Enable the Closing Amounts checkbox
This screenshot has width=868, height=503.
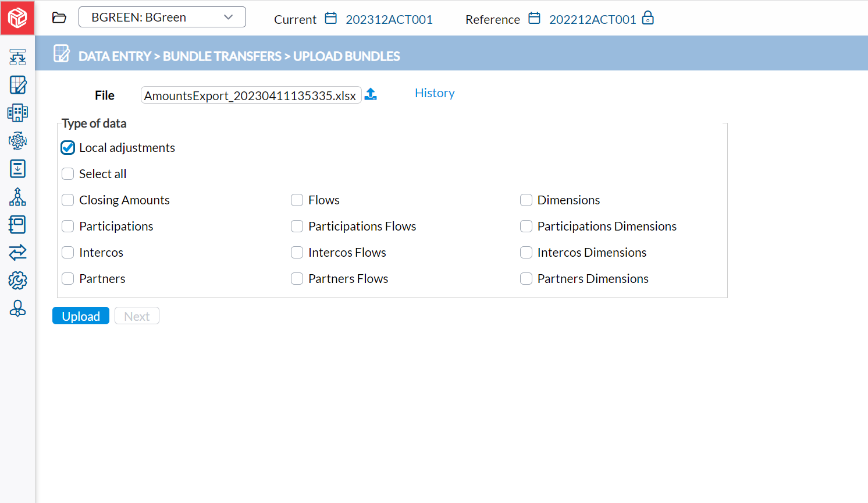coord(68,200)
